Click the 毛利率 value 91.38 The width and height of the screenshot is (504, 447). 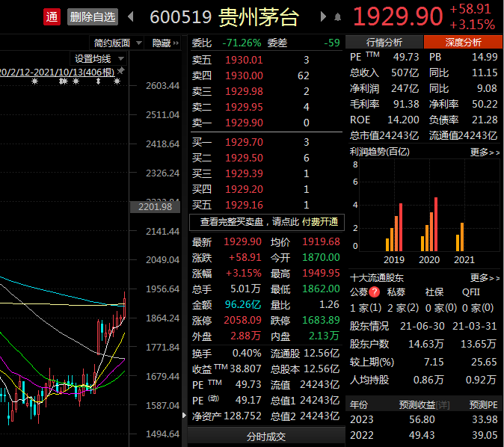point(406,104)
